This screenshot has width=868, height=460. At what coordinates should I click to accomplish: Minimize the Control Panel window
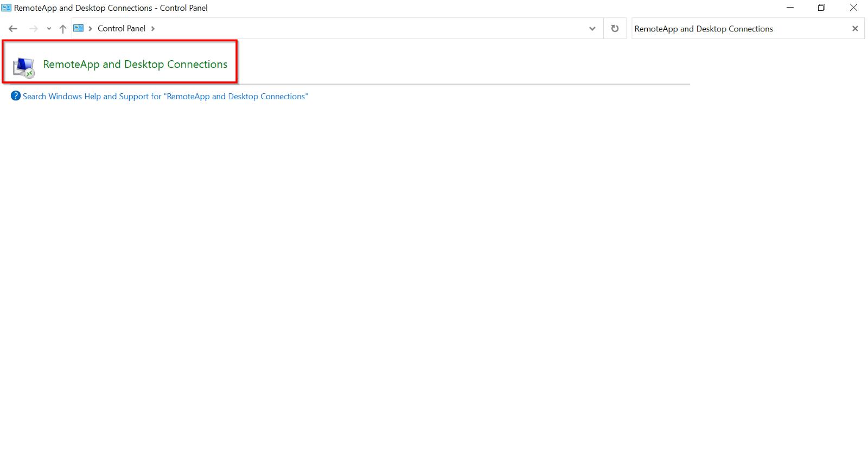point(790,8)
